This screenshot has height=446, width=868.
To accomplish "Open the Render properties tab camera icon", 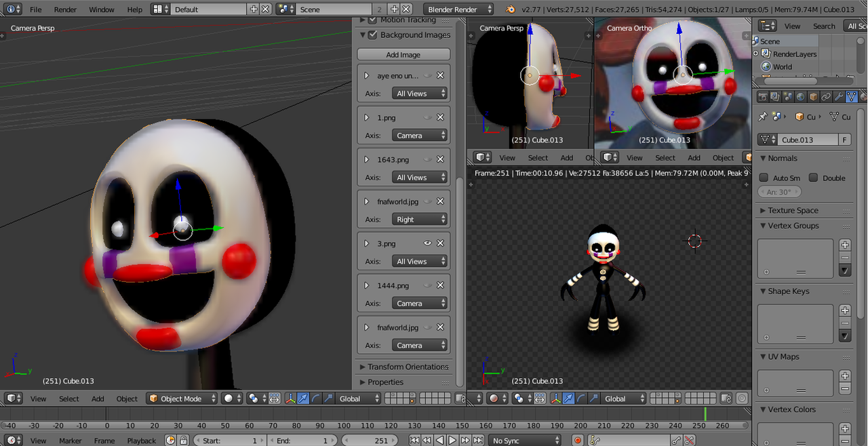I will point(763,97).
